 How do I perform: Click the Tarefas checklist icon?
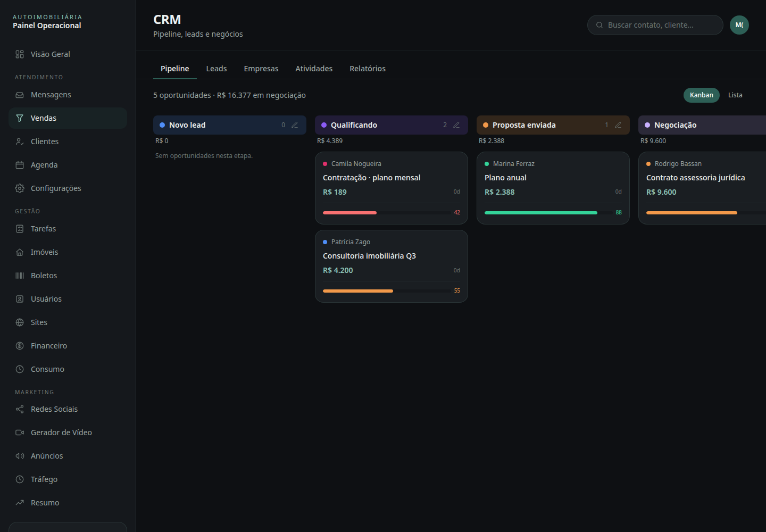[20, 229]
